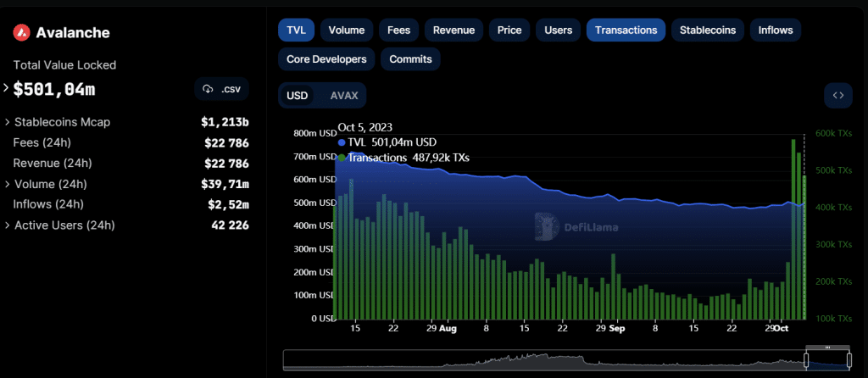Expand the Active Users (24h) row
The image size is (868, 378).
tap(8, 225)
